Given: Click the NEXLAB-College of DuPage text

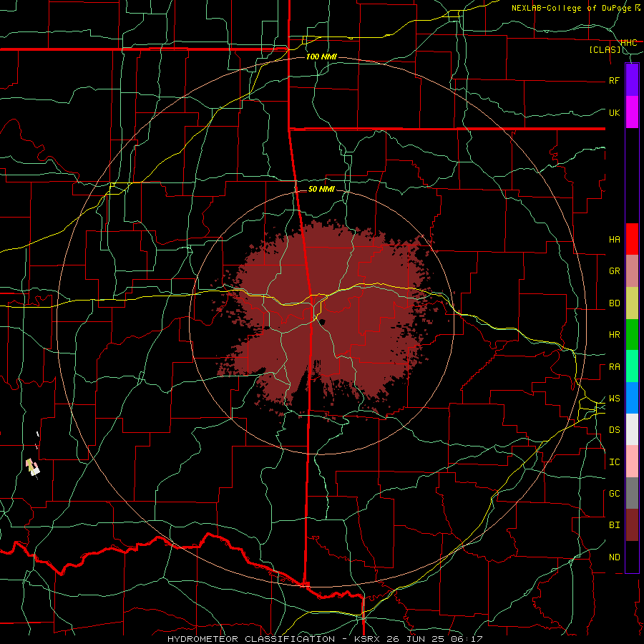Looking at the screenshot, I should point(571,8).
